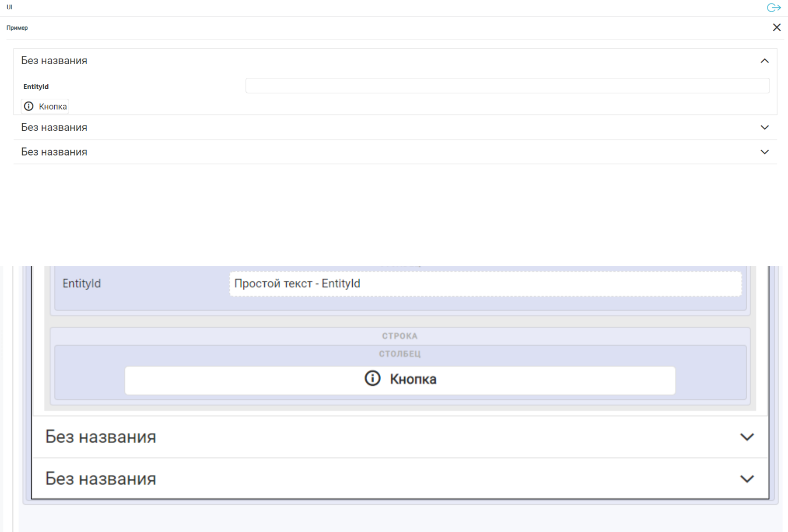Click the logout icon in the UI header
Viewport: 788px width, 532px height.
pos(774,8)
